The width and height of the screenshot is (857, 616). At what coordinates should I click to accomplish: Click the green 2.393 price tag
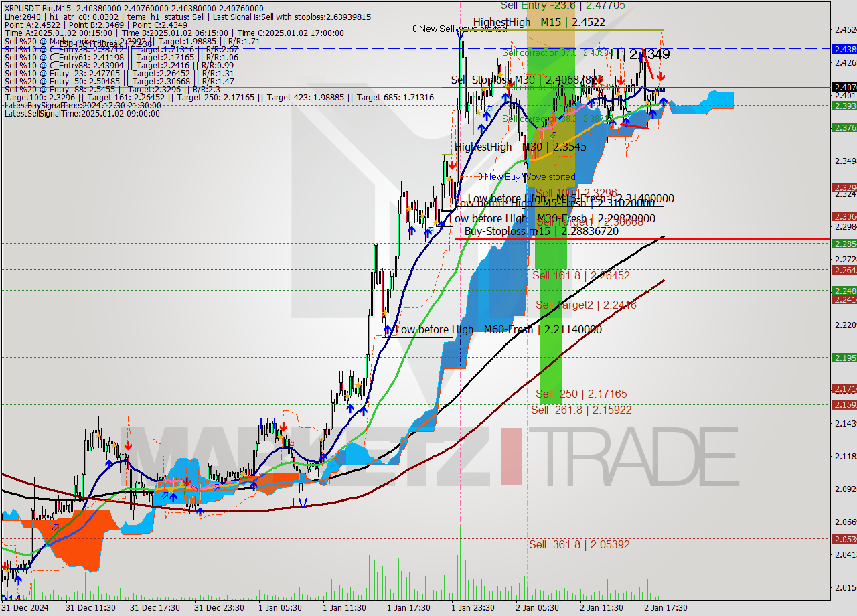(844, 106)
